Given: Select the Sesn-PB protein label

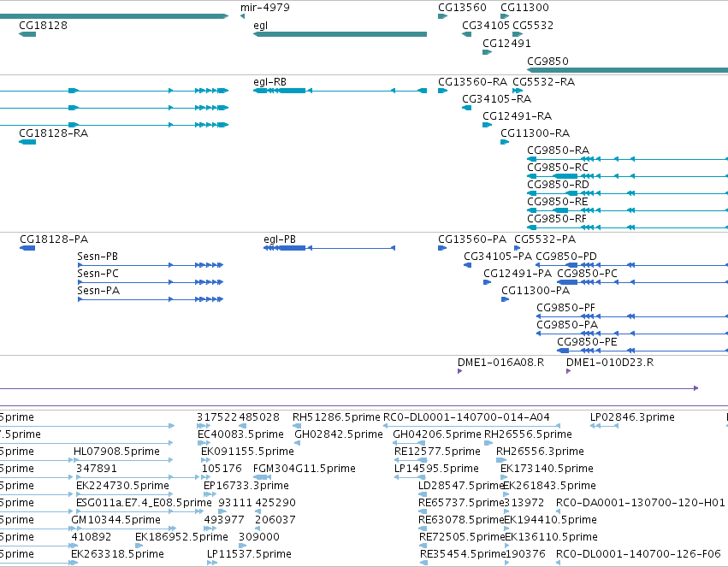Looking at the screenshot, I should pyautogui.click(x=98, y=257).
